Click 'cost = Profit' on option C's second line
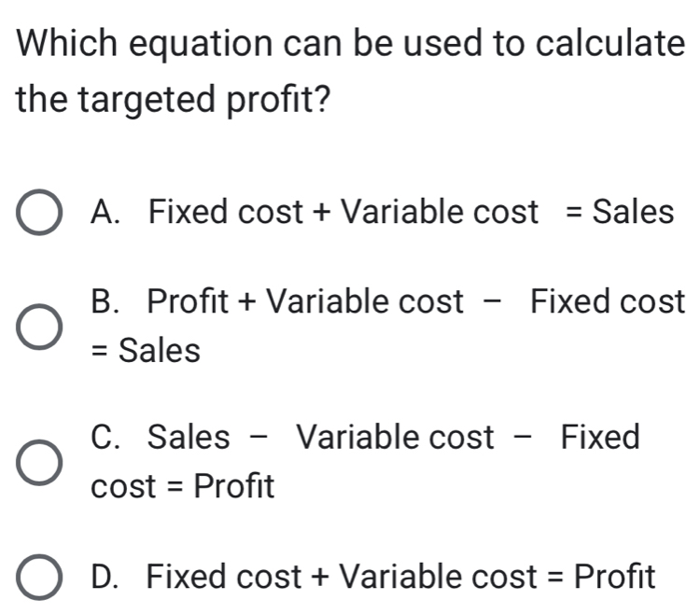This screenshot has height=614, width=700. (x=182, y=486)
